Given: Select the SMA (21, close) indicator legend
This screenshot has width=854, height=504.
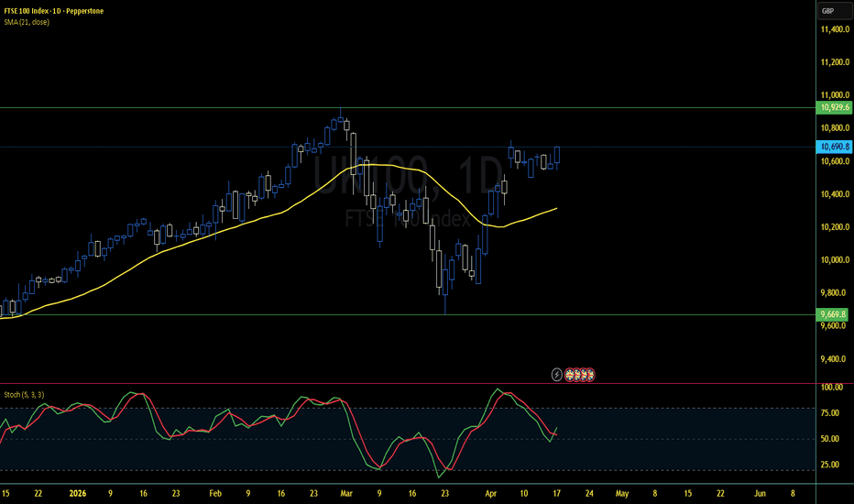Looking at the screenshot, I should click(x=27, y=22).
